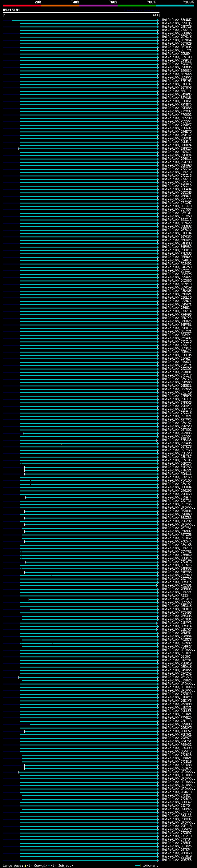Screen dimensions: 197x868
Task: Select hit label UniRef100_Q9SPI7
Action: (177, 60)
